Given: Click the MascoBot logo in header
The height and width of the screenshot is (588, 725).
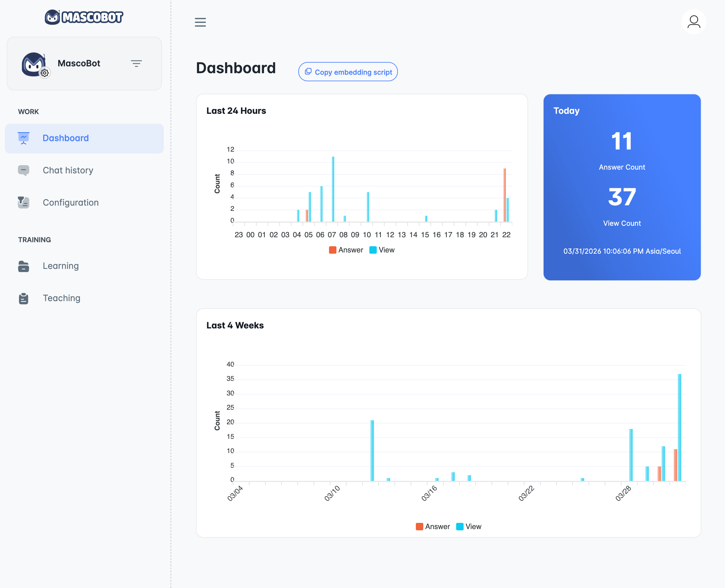Looking at the screenshot, I should coord(84,17).
